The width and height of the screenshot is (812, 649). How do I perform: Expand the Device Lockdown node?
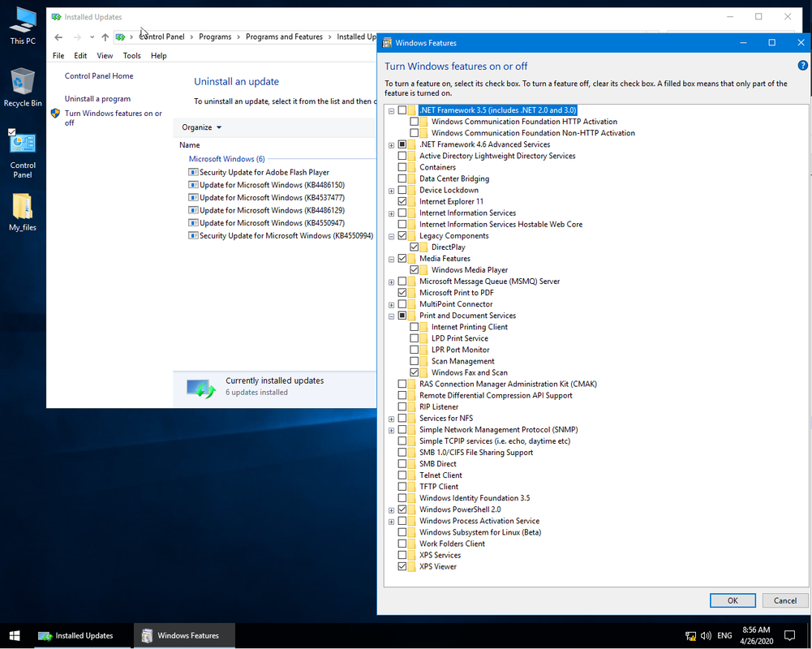(x=392, y=191)
